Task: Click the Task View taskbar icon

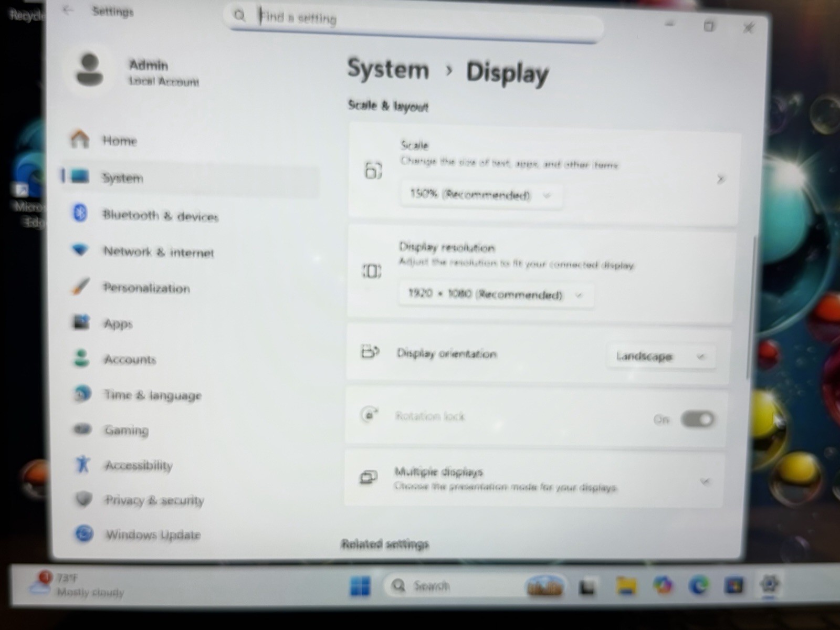Action: 587,587
